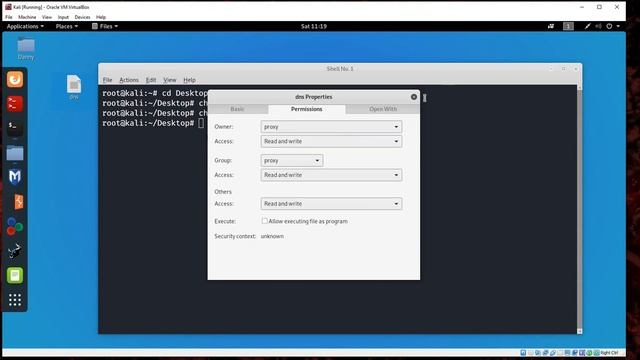Select the Danny folder on the desktop
This screenshot has height=360, width=640.
click(26, 49)
